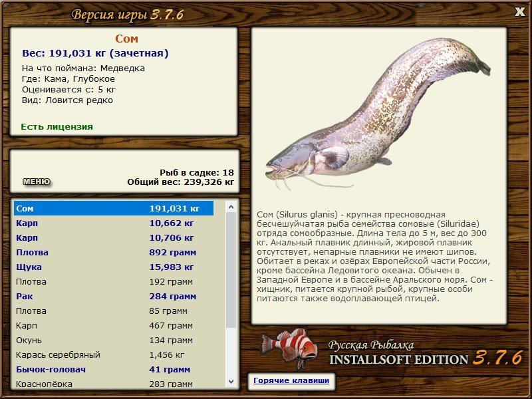Select the Сом 191,031 кг row
532x399 pixels.
(x=114, y=208)
